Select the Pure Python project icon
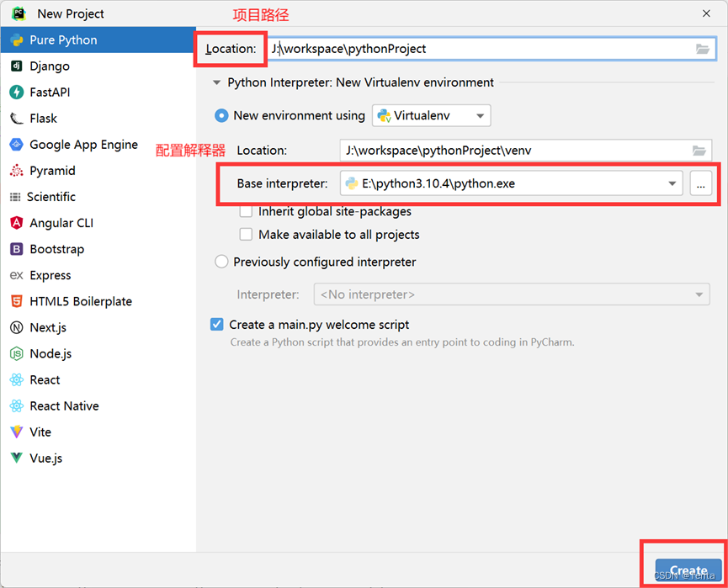This screenshot has height=588, width=728. tap(17, 40)
